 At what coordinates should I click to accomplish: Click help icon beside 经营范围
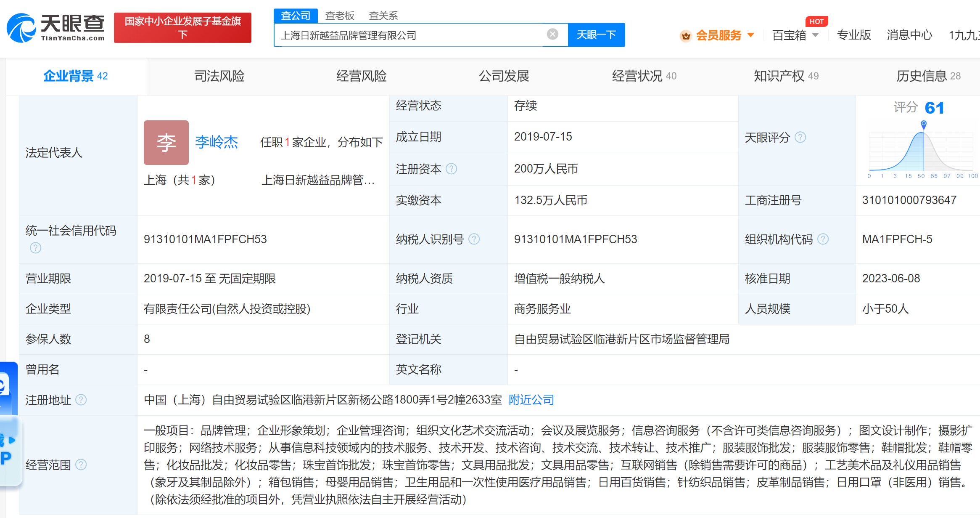(81, 465)
